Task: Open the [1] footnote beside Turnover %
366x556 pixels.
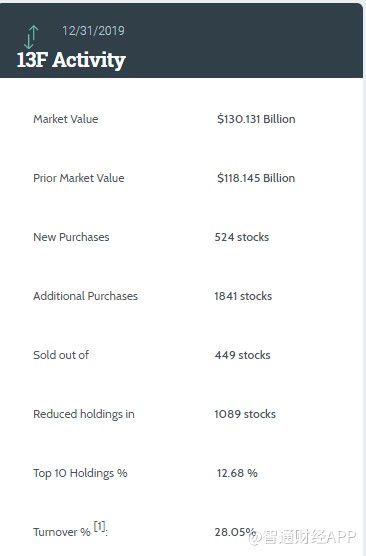Action: pos(100,526)
